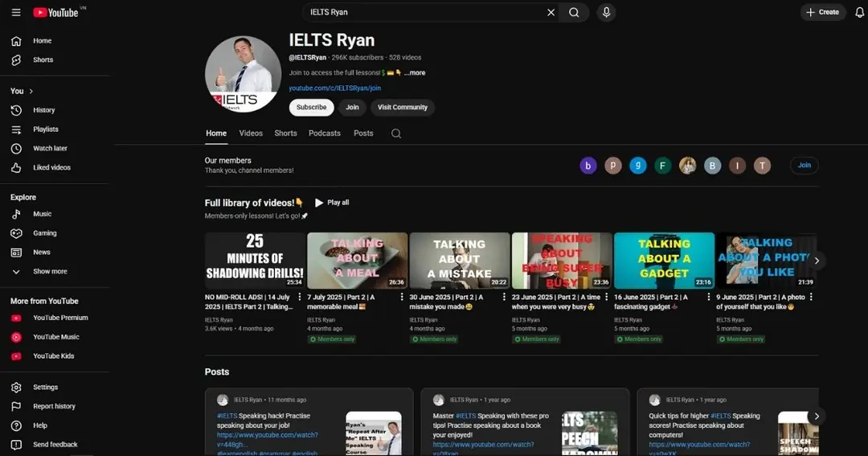
Task: Click the IELTS Ryan channel avatar
Action: click(x=243, y=74)
